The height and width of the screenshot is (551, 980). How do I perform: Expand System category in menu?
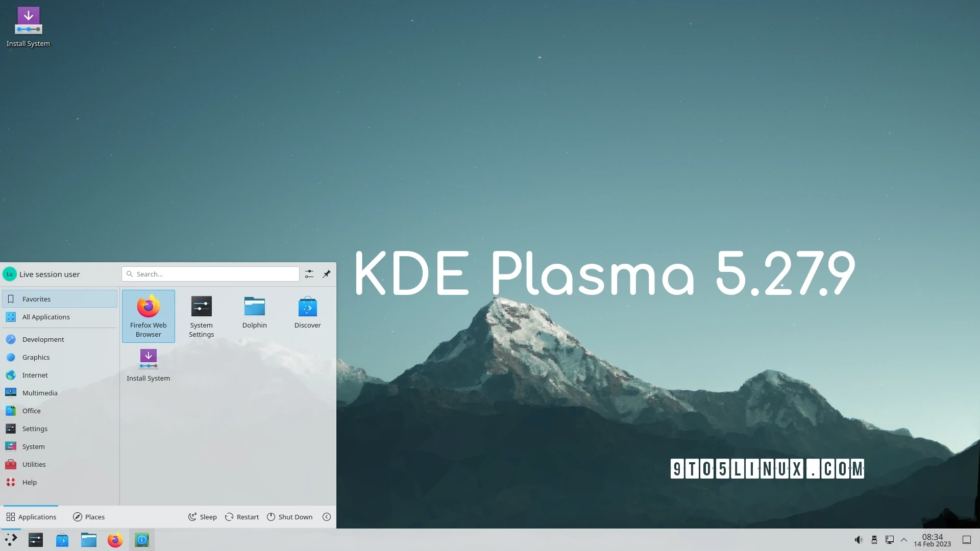coord(33,446)
